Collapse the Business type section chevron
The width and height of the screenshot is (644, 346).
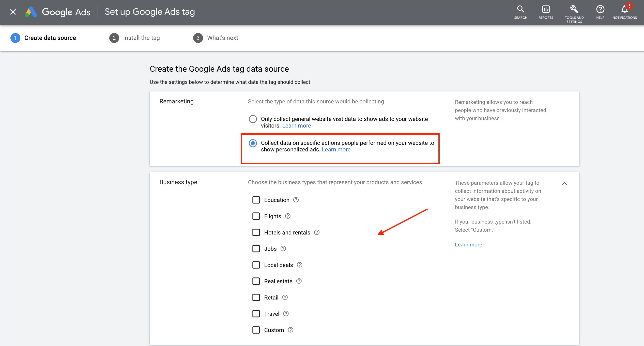tap(564, 183)
